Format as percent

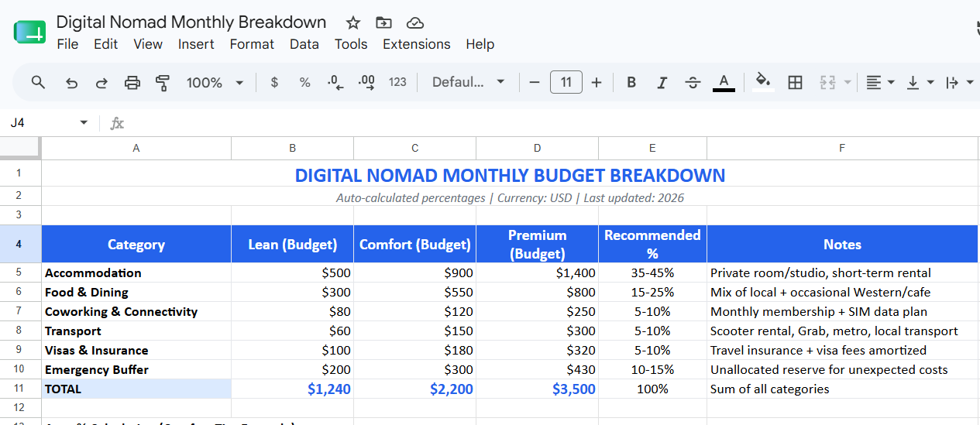coord(304,82)
